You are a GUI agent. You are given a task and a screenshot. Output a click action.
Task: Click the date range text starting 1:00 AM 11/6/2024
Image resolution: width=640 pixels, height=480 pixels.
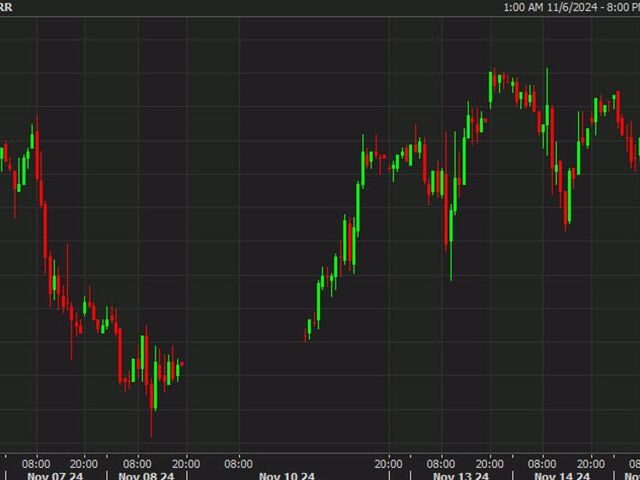click(572, 7)
